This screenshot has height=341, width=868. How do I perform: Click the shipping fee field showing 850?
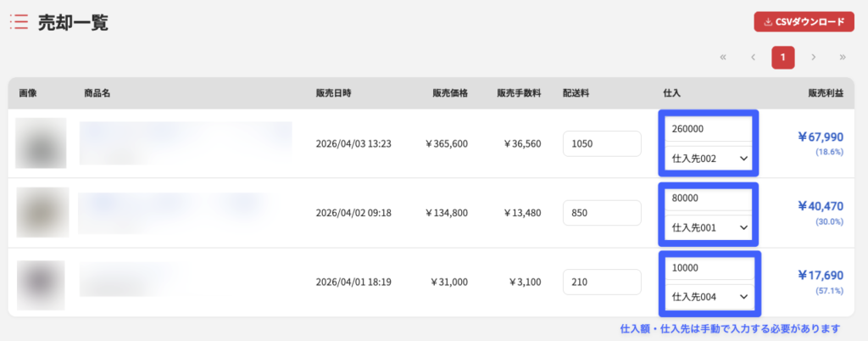pos(602,213)
